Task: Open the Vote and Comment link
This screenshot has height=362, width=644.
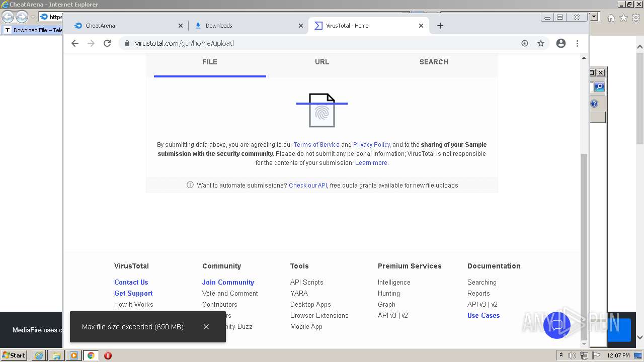Action: pos(230,293)
